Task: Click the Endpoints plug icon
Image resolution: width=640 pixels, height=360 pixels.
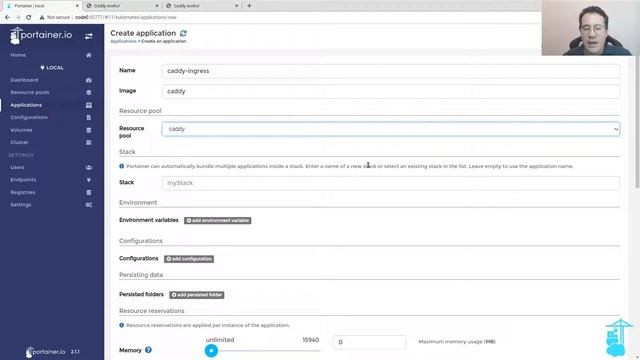Action: 89,180
